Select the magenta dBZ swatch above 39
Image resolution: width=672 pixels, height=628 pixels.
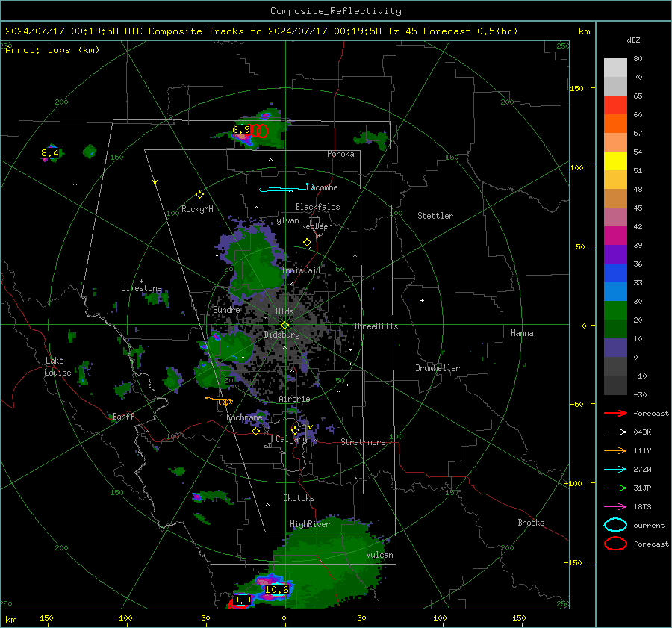coord(615,235)
